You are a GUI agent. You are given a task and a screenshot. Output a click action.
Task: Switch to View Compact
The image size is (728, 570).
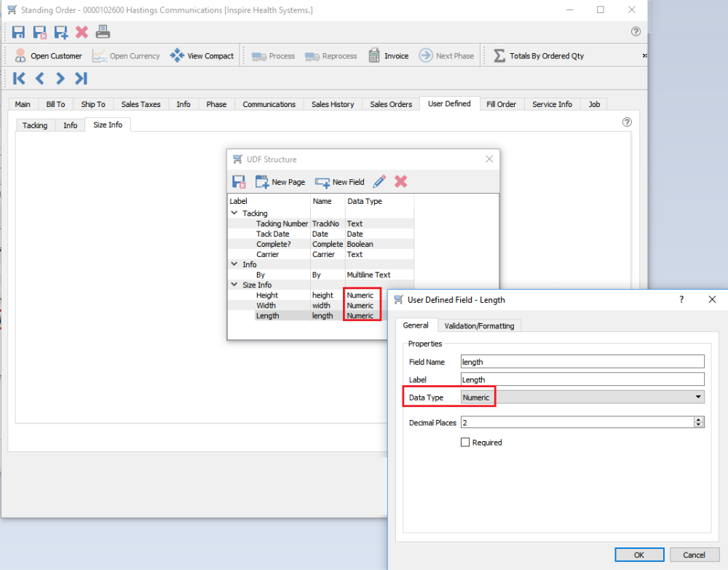202,56
